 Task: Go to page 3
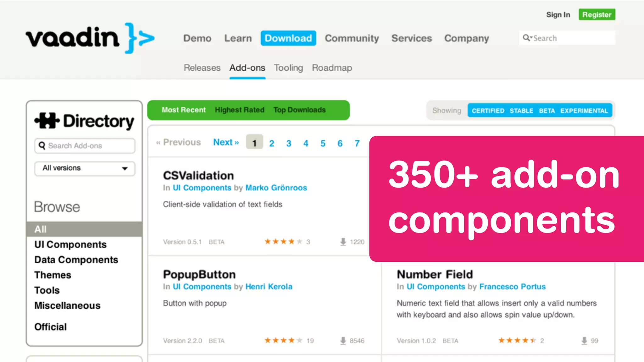[289, 143]
